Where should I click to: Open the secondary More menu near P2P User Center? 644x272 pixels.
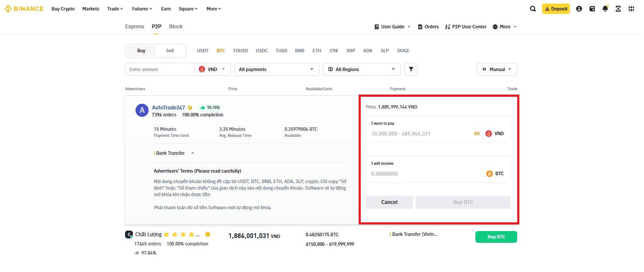pyautogui.click(x=505, y=27)
